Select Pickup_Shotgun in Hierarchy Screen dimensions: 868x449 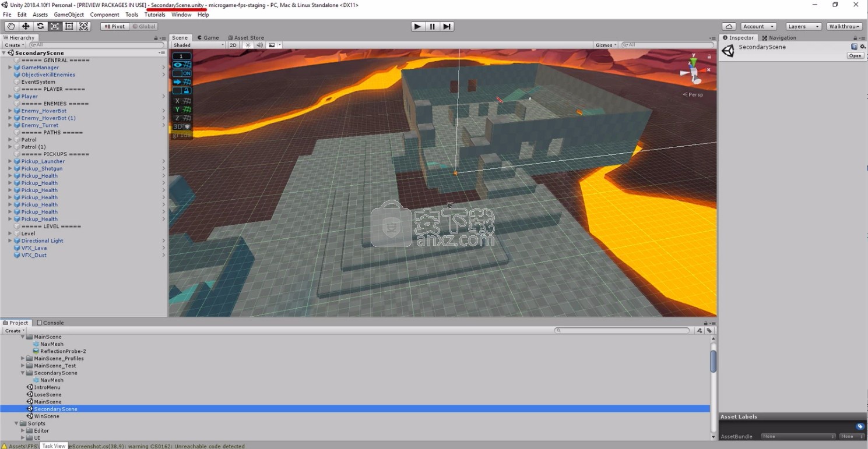tap(42, 168)
